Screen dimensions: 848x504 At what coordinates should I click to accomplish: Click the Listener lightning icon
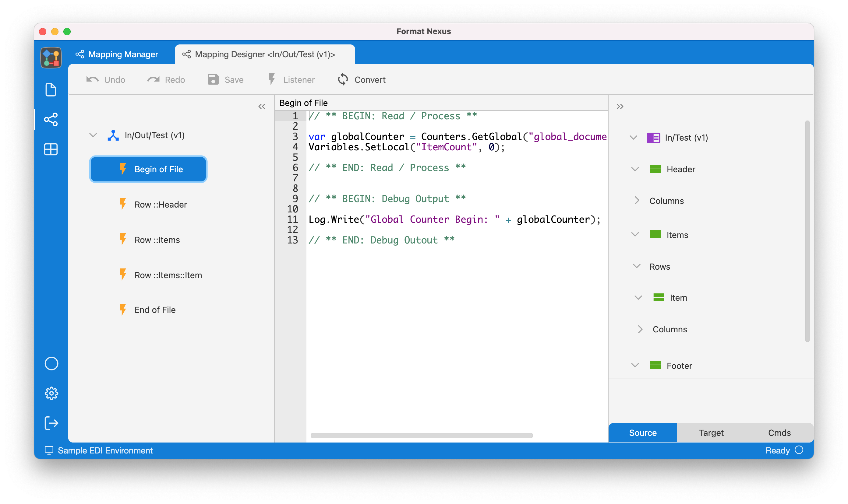point(272,79)
